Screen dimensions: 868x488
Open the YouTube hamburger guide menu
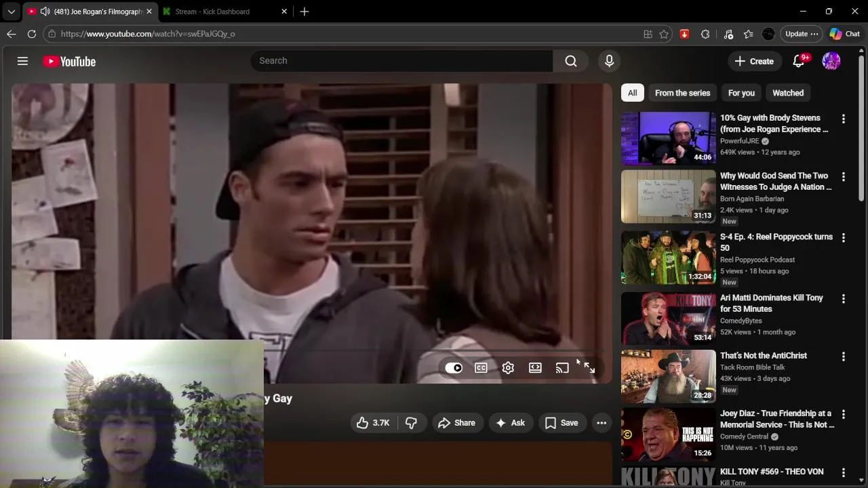click(x=22, y=61)
